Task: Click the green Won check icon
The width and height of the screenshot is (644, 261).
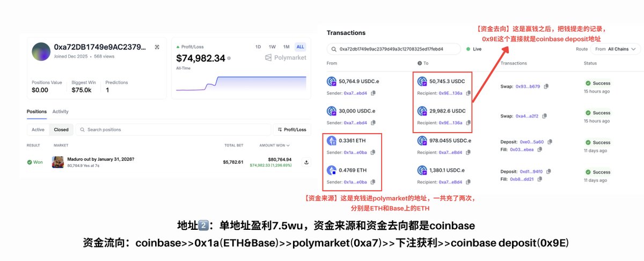Action: coord(30,162)
